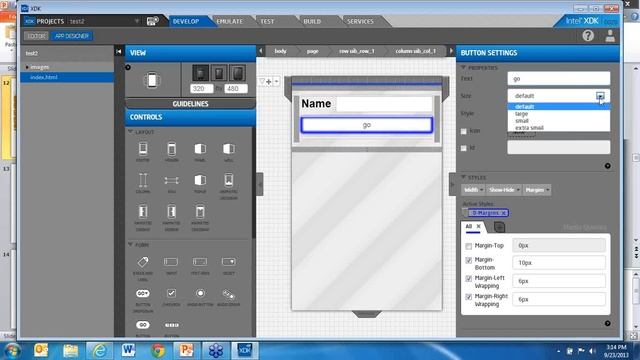Click the App Designer button
640x360 pixels.
click(x=71, y=36)
